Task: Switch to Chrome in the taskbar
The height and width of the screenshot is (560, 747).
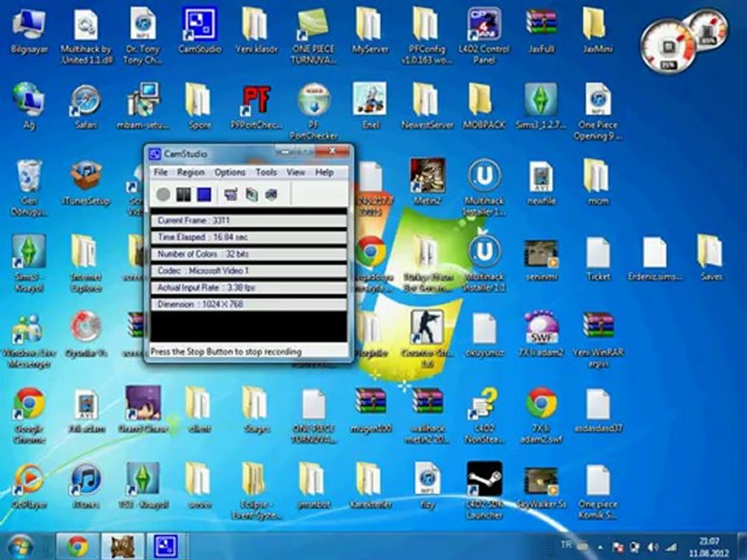Action: pos(78,546)
